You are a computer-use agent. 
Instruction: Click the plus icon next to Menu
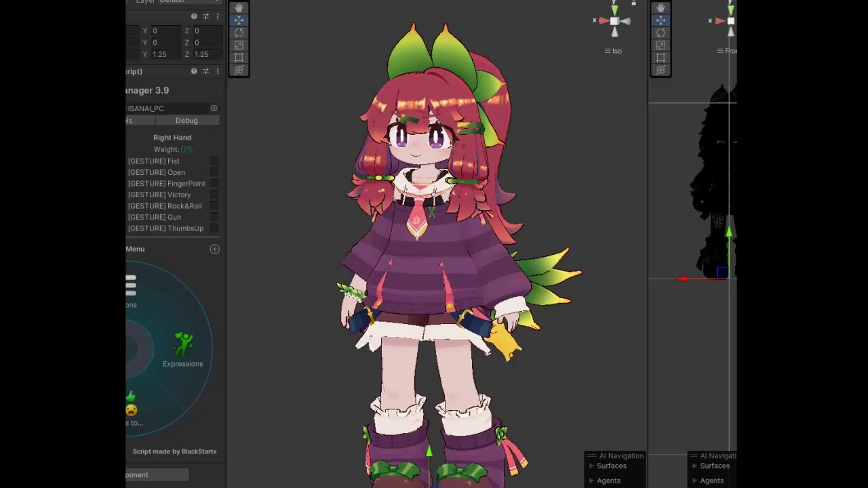[x=214, y=249]
